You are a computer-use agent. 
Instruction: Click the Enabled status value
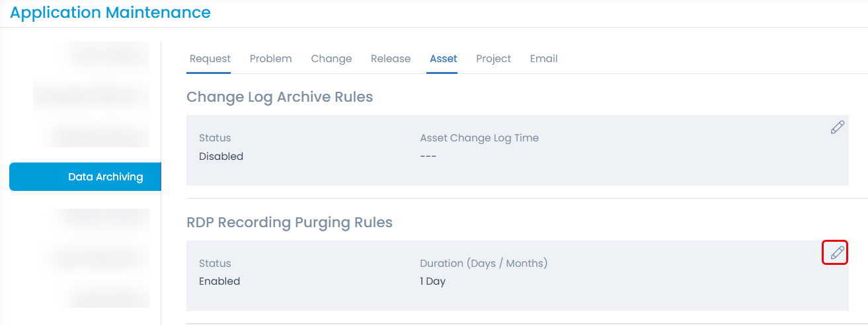[219, 281]
